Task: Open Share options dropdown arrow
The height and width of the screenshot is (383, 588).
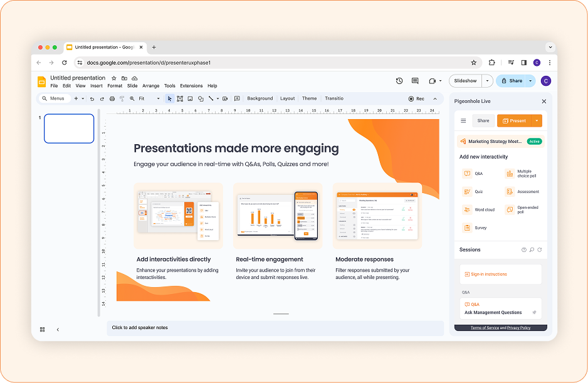Action: [x=530, y=81]
